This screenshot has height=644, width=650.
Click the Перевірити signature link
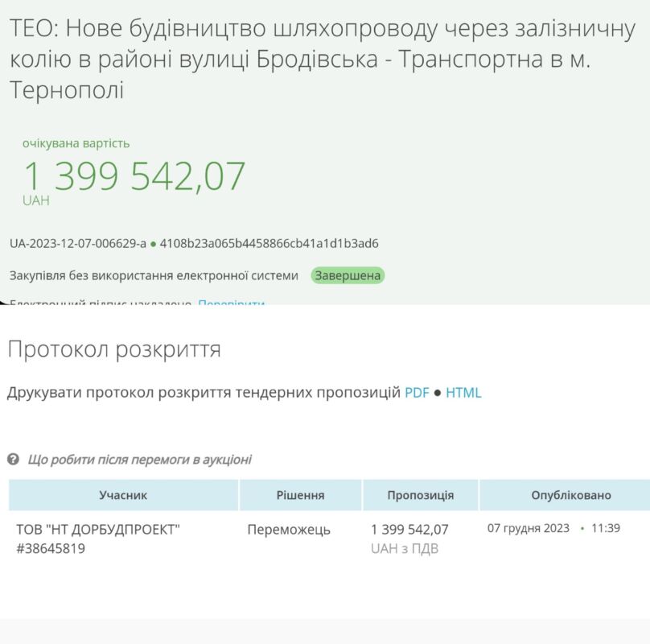[232, 302]
